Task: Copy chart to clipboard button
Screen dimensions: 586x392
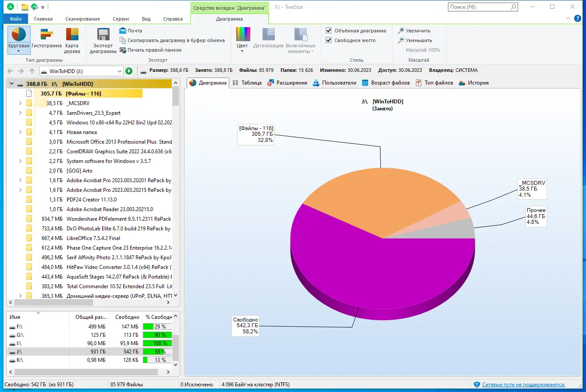Action: pos(172,40)
